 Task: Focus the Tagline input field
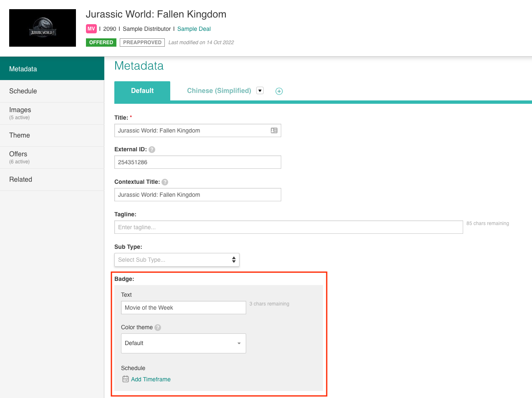pyautogui.click(x=289, y=227)
